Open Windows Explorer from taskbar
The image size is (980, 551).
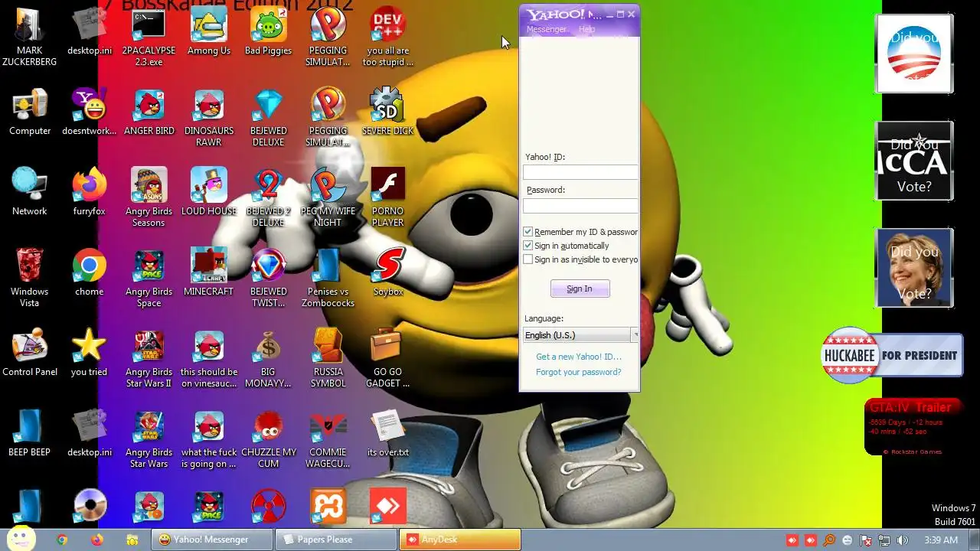click(132, 540)
